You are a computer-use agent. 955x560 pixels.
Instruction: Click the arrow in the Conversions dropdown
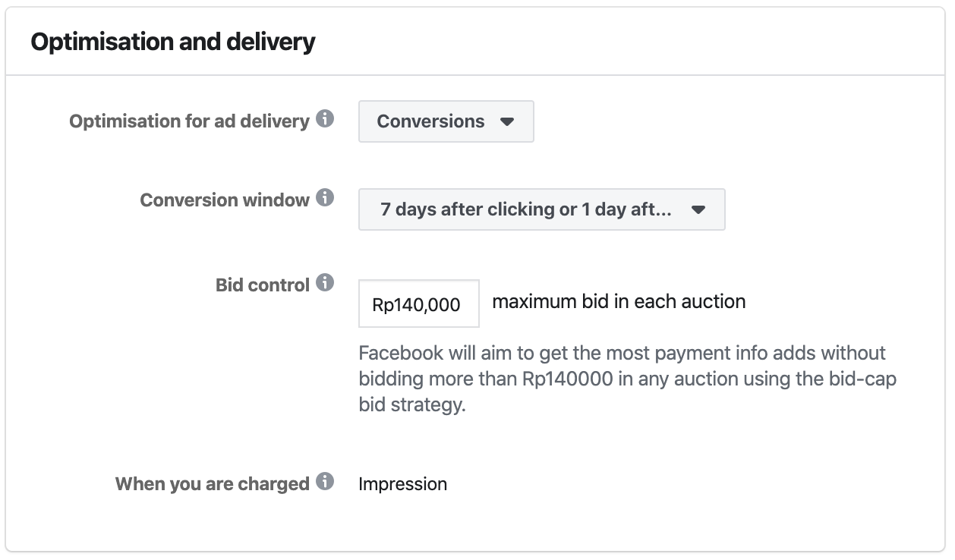pos(508,121)
